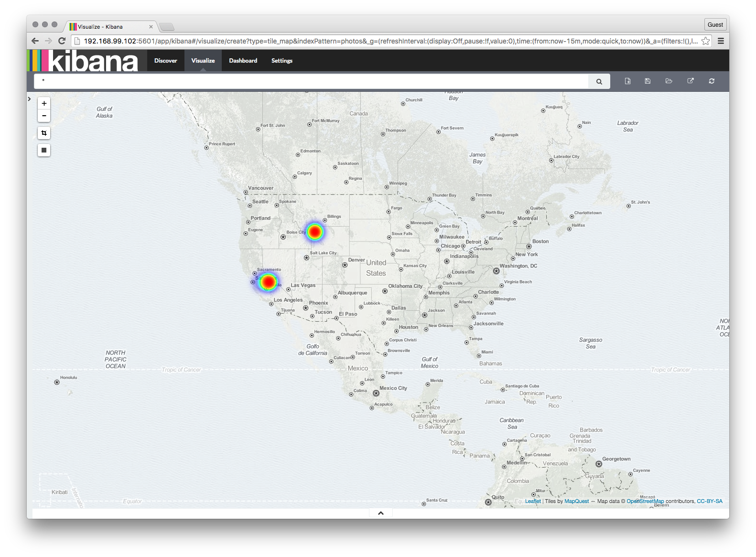The image size is (756, 557).
Task: Open the Chrome hamburger menu
Action: 721,41
